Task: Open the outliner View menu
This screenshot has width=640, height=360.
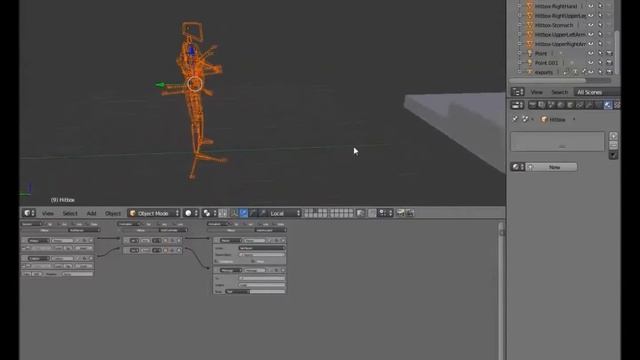Action: pyautogui.click(x=536, y=92)
